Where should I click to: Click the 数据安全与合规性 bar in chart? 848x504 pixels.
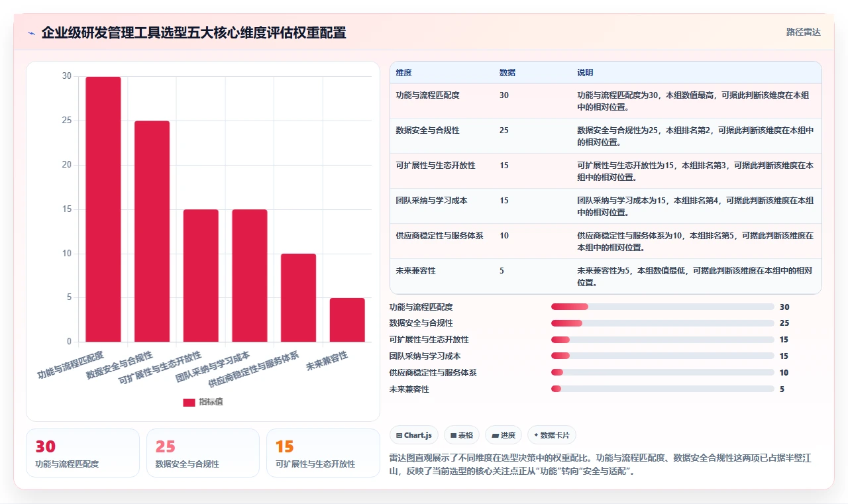click(x=152, y=231)
